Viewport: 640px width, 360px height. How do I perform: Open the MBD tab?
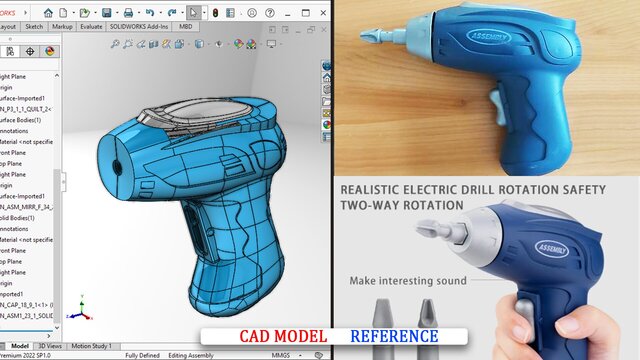coord(186,27)
